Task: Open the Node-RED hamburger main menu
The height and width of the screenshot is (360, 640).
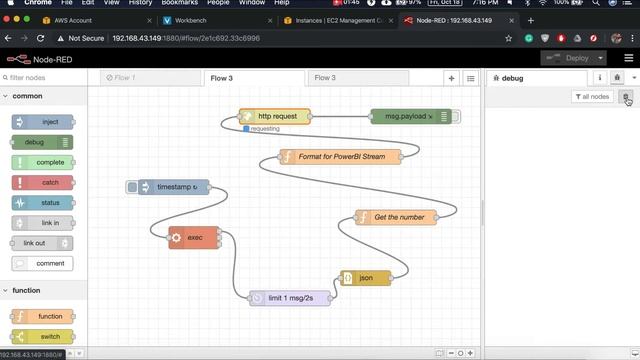Action: (x=629, y=58)
